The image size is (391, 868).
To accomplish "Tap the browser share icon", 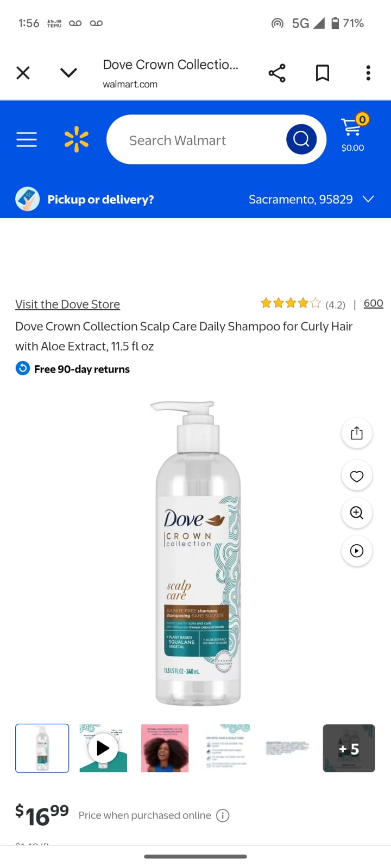I will (x=277, y=73).
